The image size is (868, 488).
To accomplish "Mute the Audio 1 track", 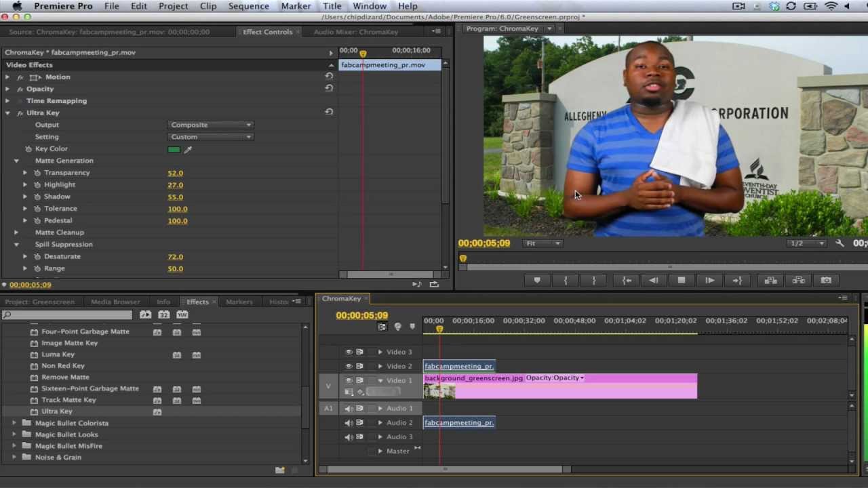I will point(349,408).
